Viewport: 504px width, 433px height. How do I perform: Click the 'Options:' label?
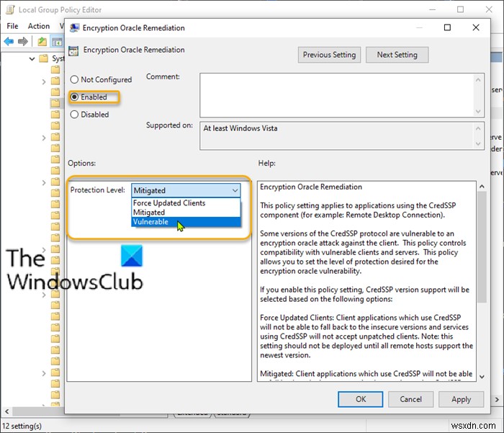point(81,163)
